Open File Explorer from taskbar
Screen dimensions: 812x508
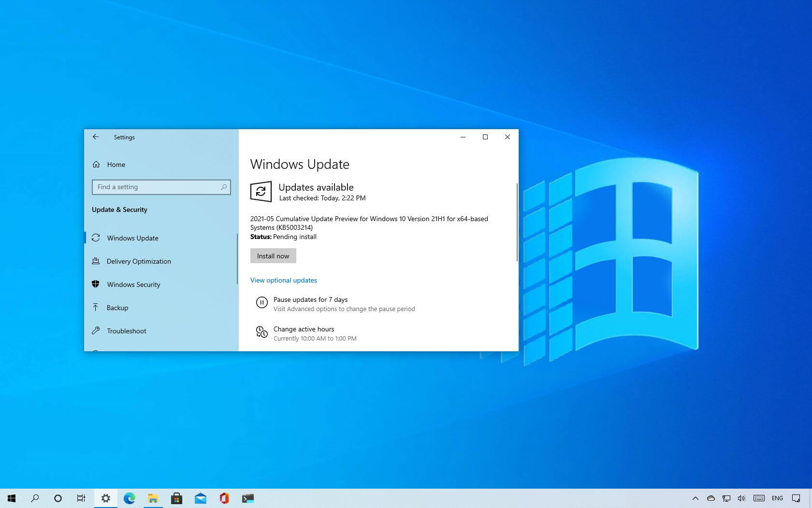[153, 498]
